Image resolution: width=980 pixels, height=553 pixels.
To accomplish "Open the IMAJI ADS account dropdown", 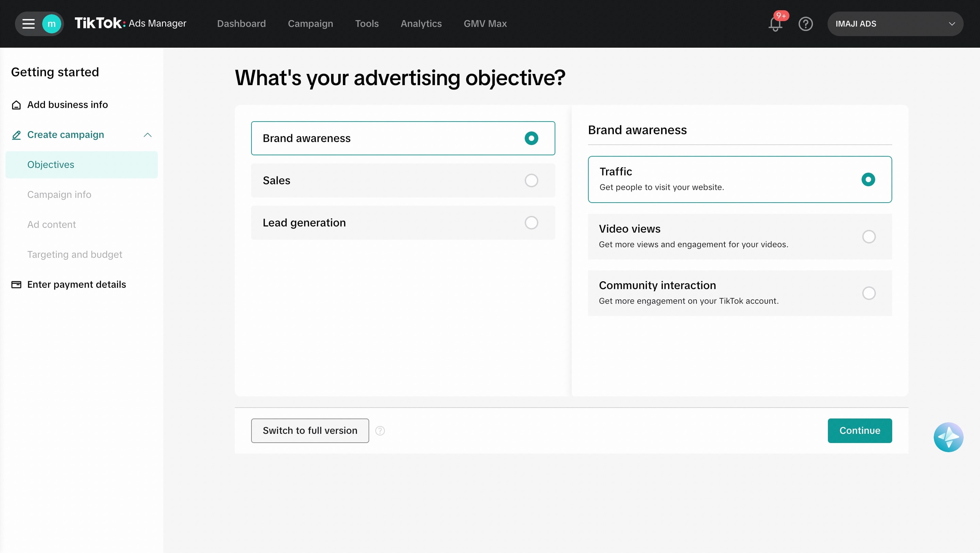I will click(895, 23).
